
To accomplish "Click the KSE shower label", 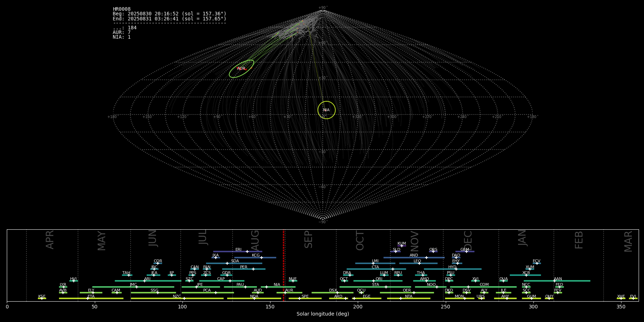I will [42, 297].
